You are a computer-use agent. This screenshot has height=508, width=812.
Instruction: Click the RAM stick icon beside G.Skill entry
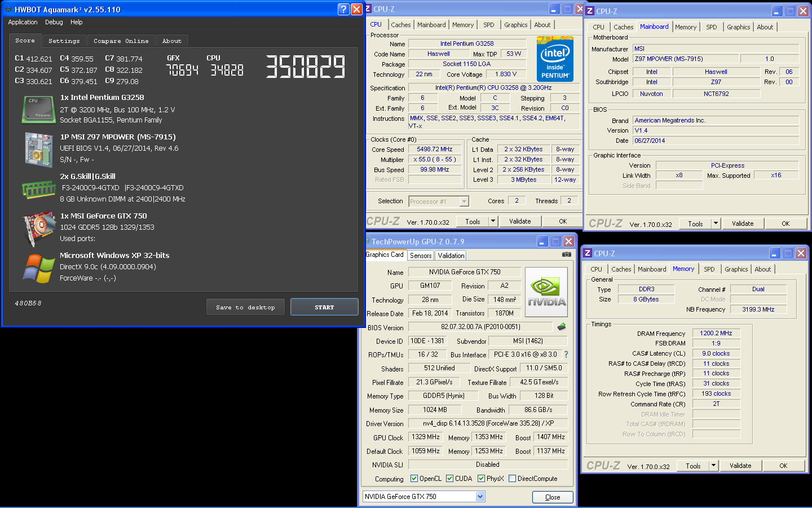[38, 190]
